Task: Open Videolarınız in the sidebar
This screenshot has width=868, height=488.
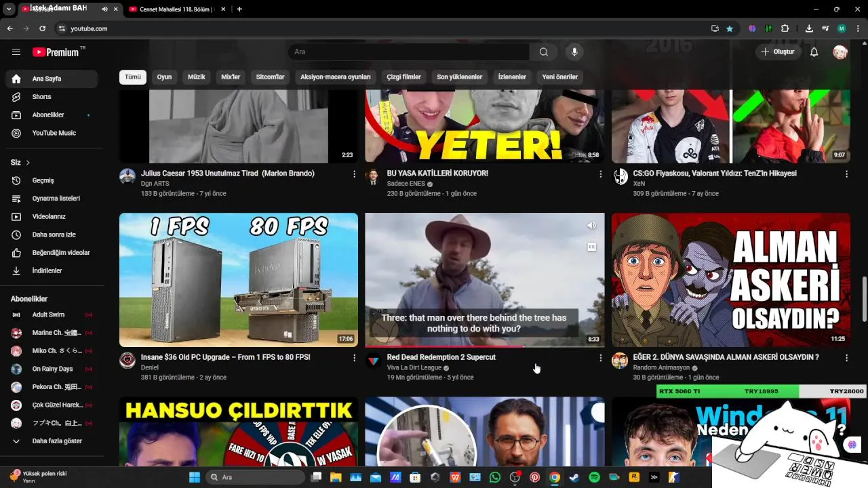Action: 52,216
